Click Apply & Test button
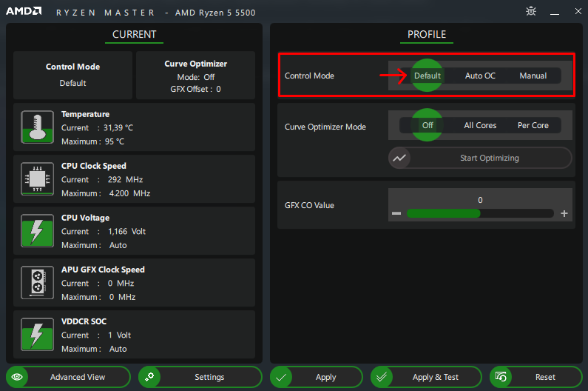Screen dimensions: 588x391 point(426,377)
